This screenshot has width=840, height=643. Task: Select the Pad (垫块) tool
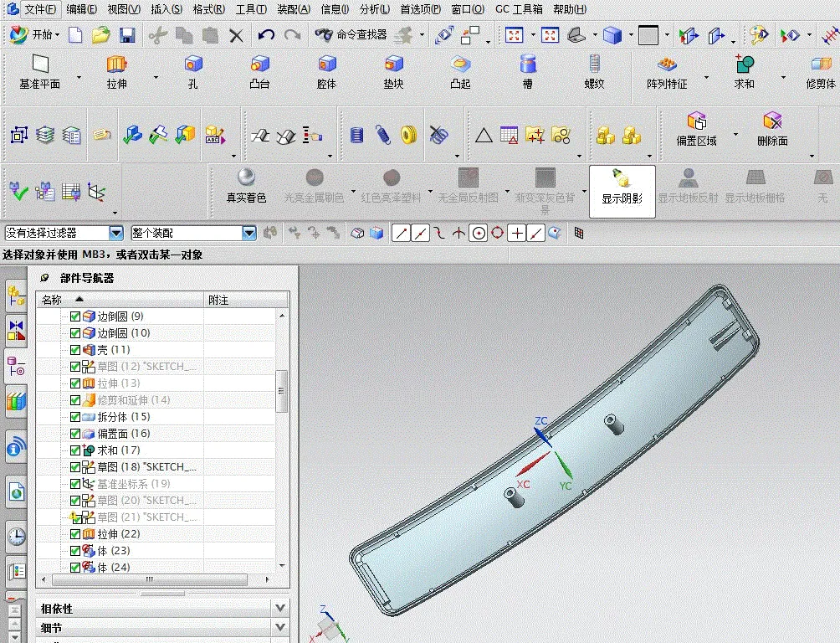click(394, 72)
